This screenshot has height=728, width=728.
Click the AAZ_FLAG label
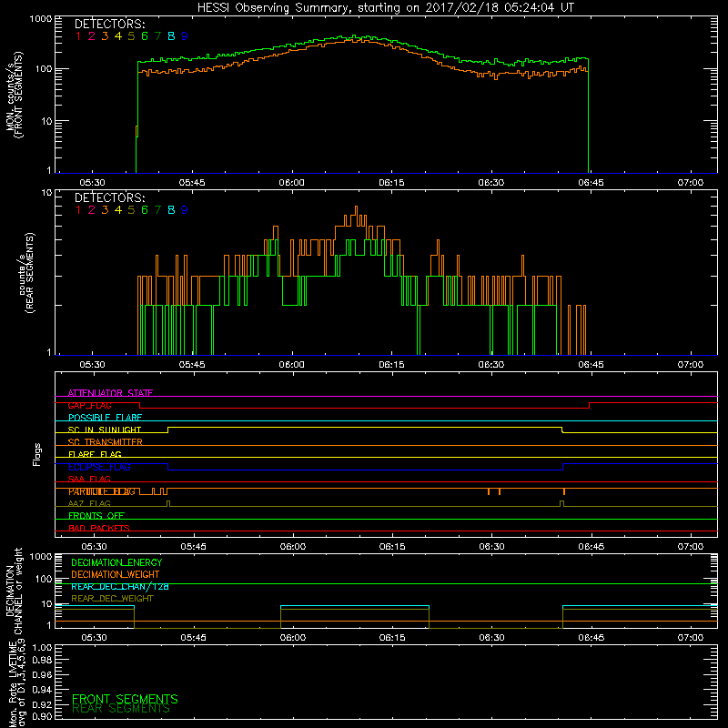tap(89, 503)
